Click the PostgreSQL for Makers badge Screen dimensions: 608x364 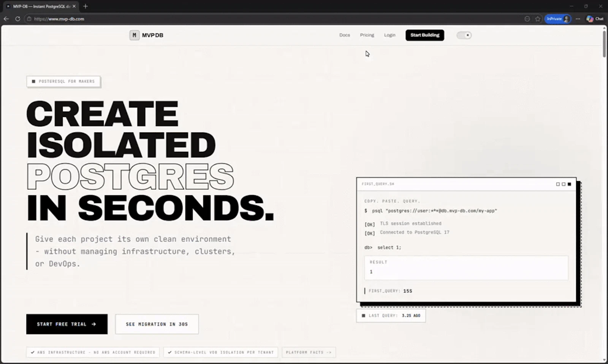pos(63,82)
